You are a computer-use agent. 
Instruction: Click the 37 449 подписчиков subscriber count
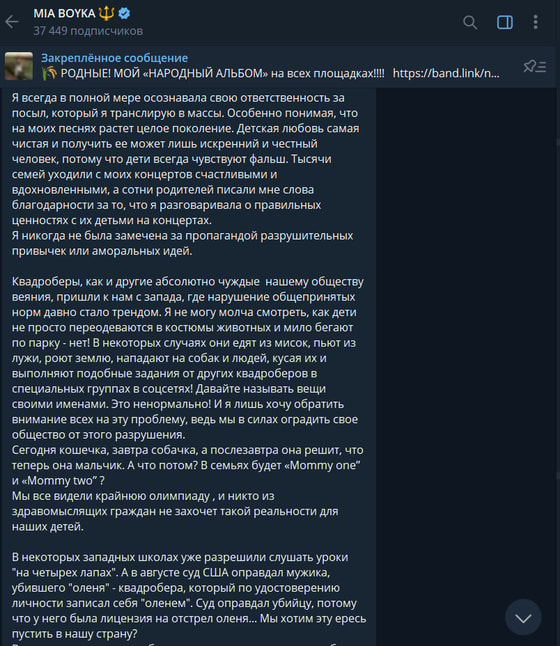click(88, 31)
